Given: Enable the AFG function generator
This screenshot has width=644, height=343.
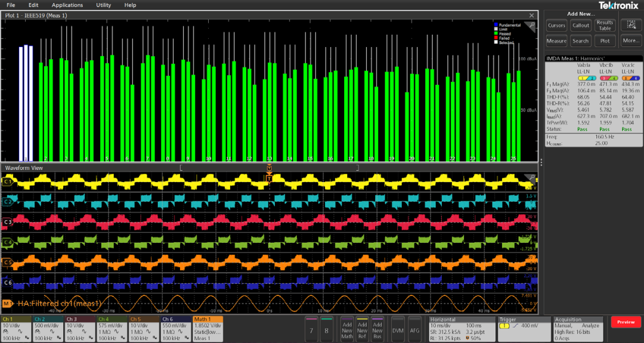Looking at the screenshot, I should tap(414, 329).
